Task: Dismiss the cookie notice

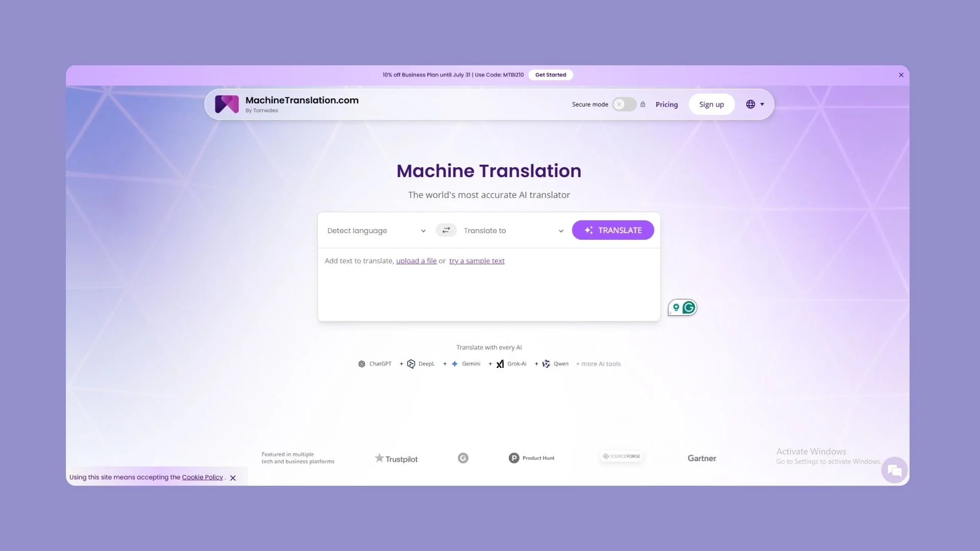Action: pyautogui.click(x=233, y=478)
